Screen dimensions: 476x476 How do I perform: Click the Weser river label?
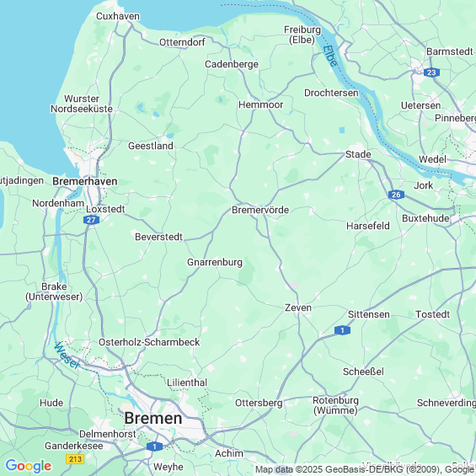pyautogui.click(x=67, y=356)
